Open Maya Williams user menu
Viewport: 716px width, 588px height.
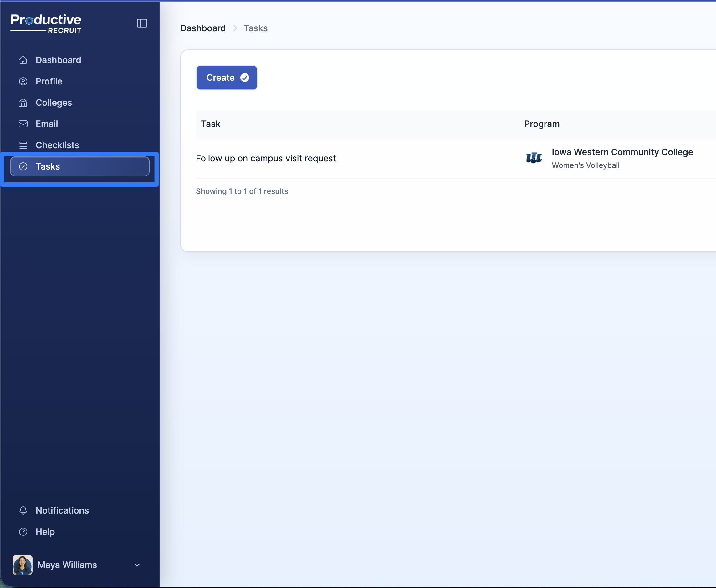pos(67,565)
